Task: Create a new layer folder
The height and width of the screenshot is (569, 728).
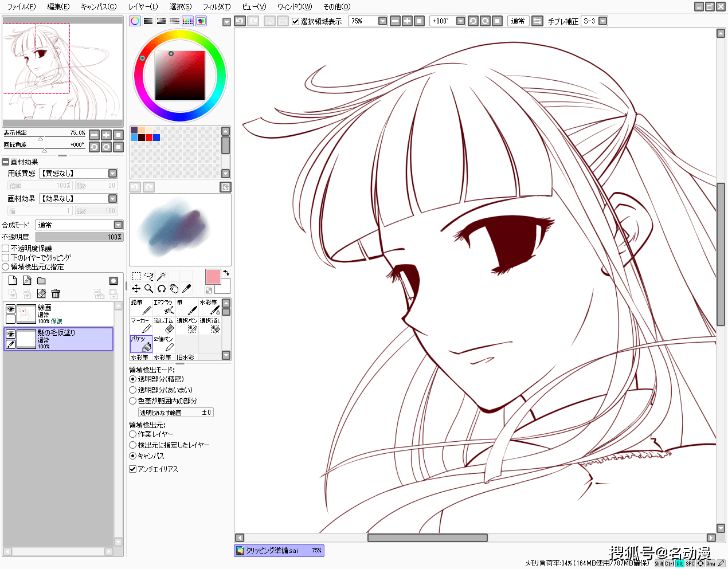Action: coord(41,281)
